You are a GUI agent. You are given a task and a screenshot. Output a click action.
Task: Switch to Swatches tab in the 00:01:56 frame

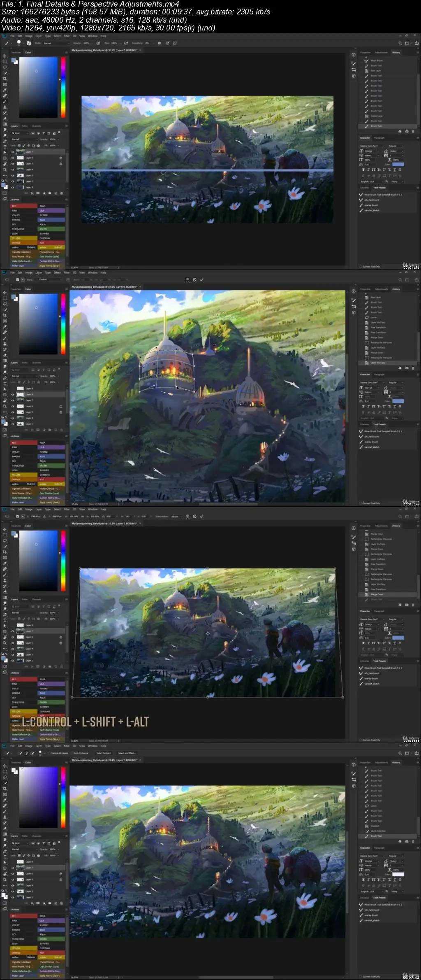tap(16, 52)
